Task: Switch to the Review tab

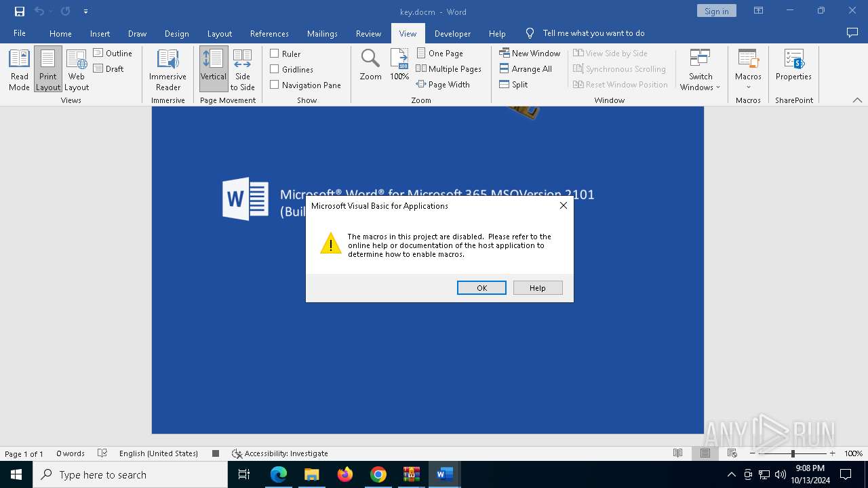Action: pyautogui.click(x=368, y=33)
